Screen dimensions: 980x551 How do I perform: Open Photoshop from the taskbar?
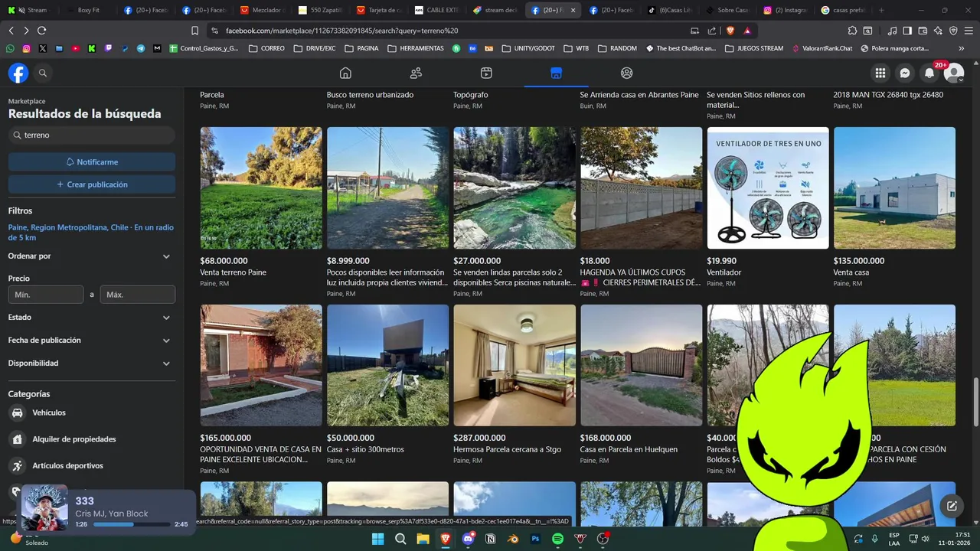point(536,539)
